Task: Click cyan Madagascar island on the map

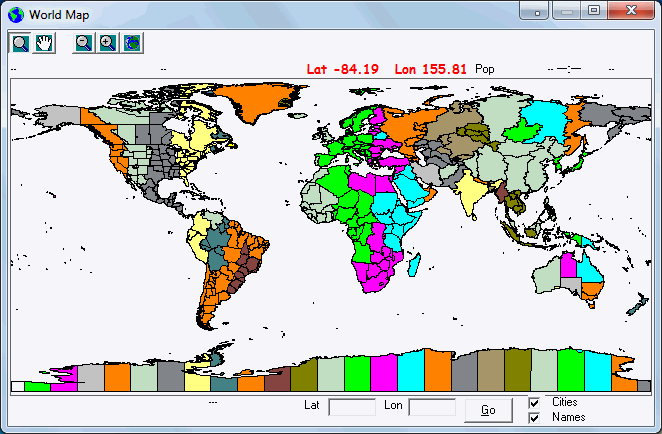Action: click(x=415, y=264)
